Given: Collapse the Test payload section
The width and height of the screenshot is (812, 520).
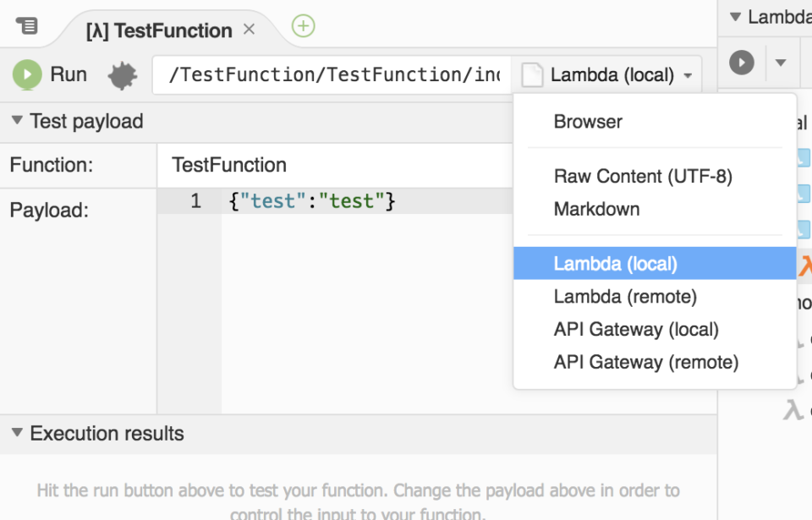Looking at the screenshot, I should point(17,121).
